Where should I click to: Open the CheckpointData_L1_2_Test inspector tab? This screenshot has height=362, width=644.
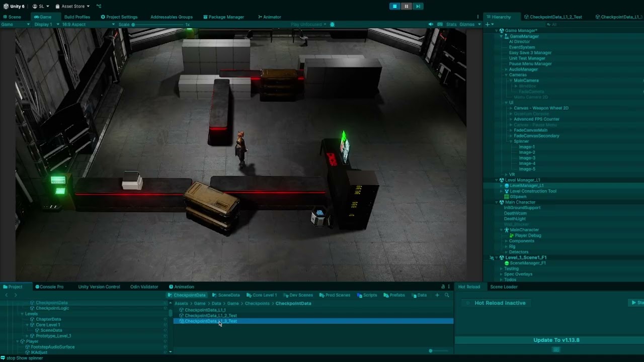pyautogui.click(x=553, y=17)
